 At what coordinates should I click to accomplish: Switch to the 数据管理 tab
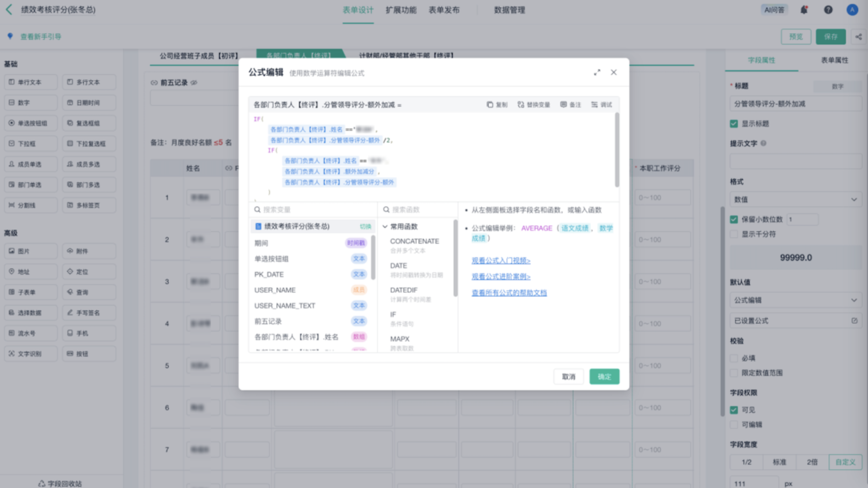pyautogui.click(x=510, y=10)
